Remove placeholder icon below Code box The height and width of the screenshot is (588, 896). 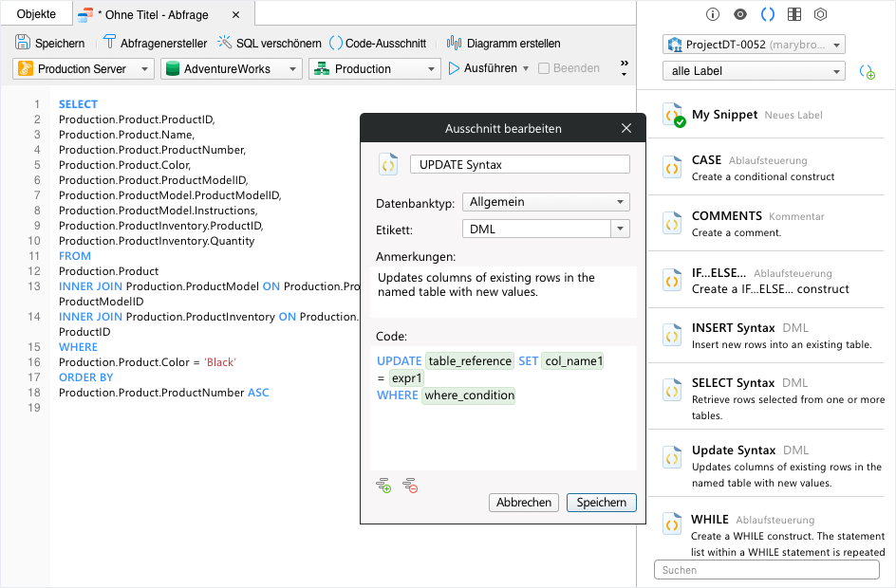coord(410,486)
